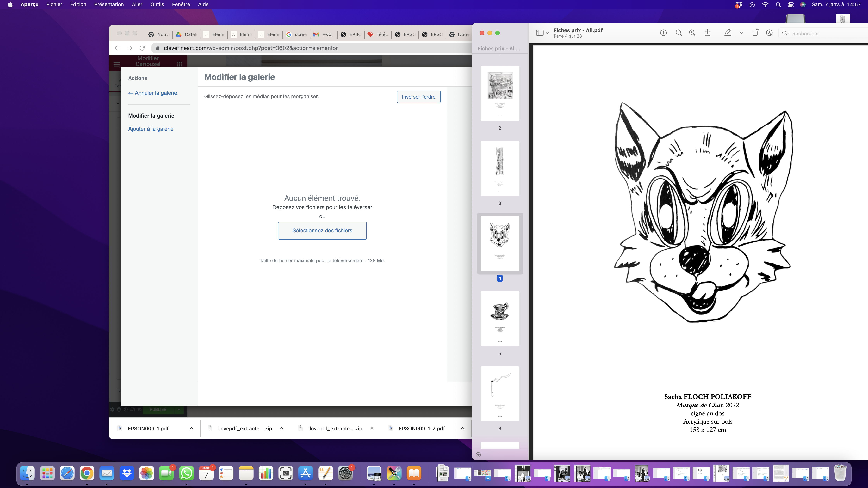Open the Trash in the Dock

840,473
